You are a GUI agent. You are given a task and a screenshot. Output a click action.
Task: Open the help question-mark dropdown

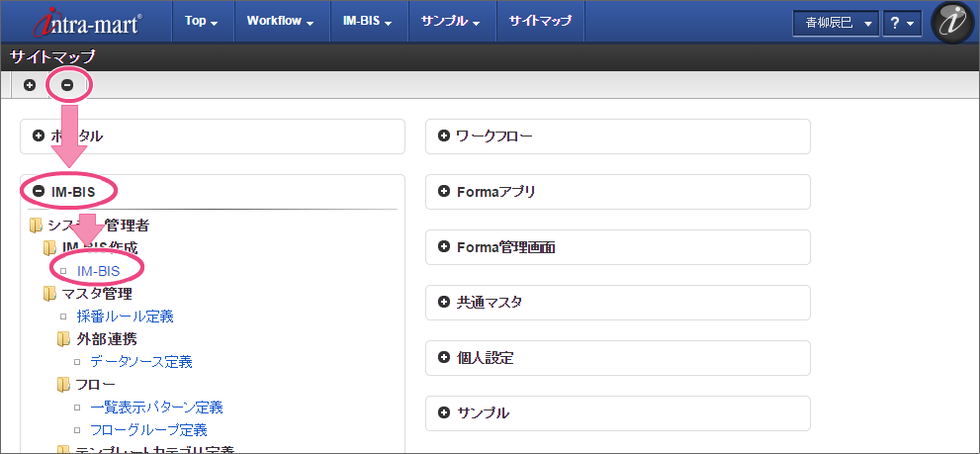coord(900,23)
